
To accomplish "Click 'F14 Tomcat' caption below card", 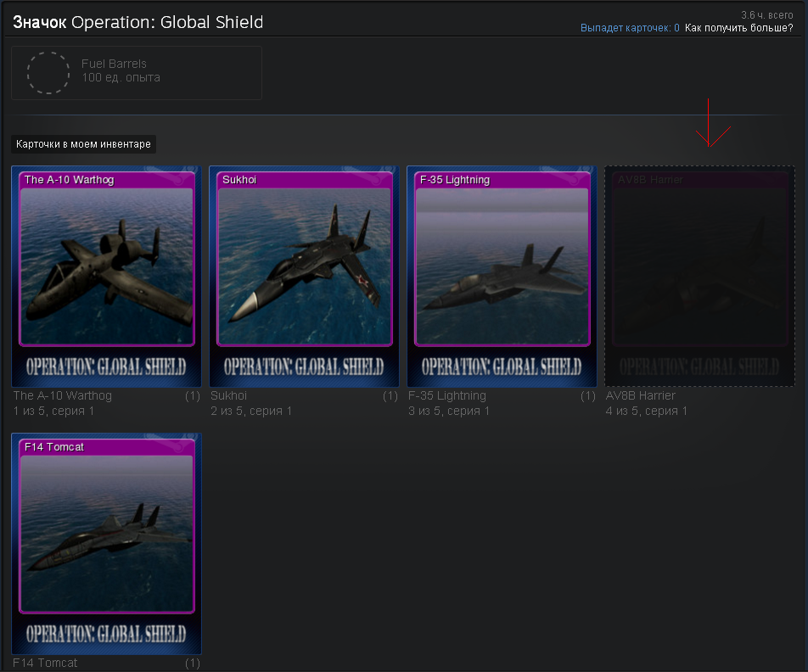I will 45,663.
